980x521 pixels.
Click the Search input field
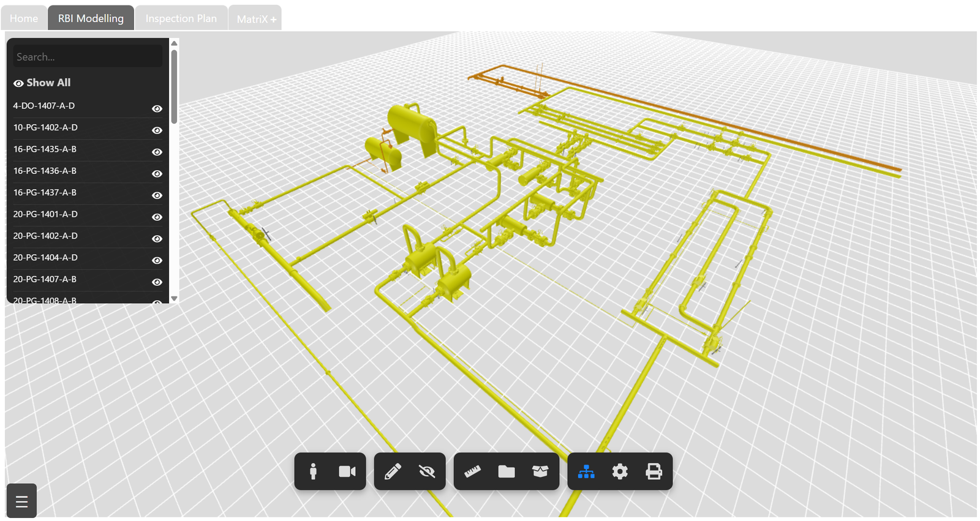[88, 57]
